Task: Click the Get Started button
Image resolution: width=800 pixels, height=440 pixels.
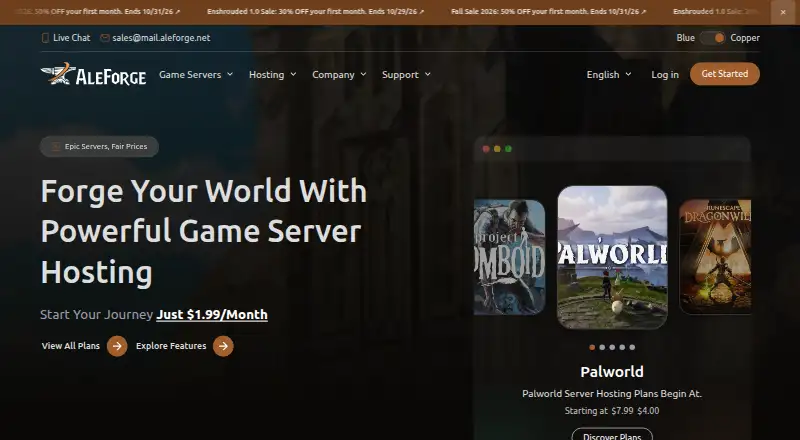Action: 724,74
